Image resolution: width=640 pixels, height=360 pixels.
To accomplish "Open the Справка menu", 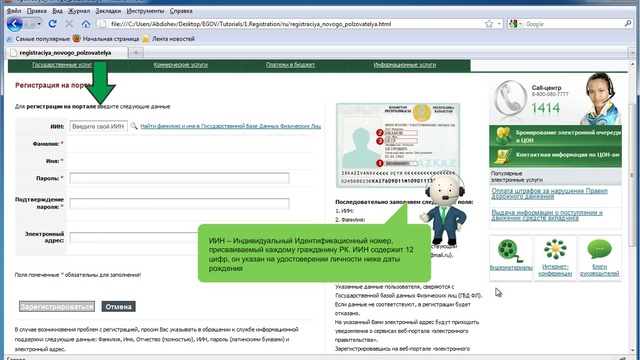I will (181, 11).
